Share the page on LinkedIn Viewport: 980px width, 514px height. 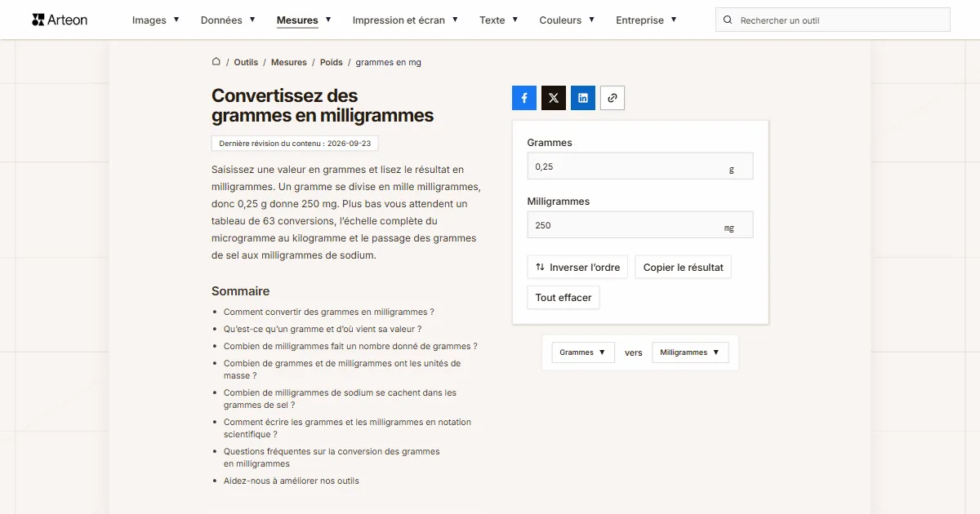click(583, 98)
